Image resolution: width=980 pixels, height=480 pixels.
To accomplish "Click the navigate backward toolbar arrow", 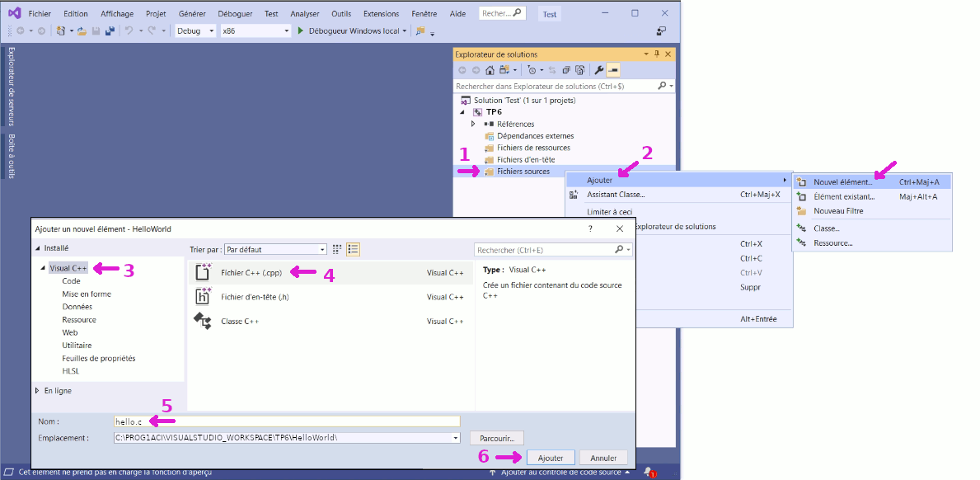I will click(x=20, y=31).
